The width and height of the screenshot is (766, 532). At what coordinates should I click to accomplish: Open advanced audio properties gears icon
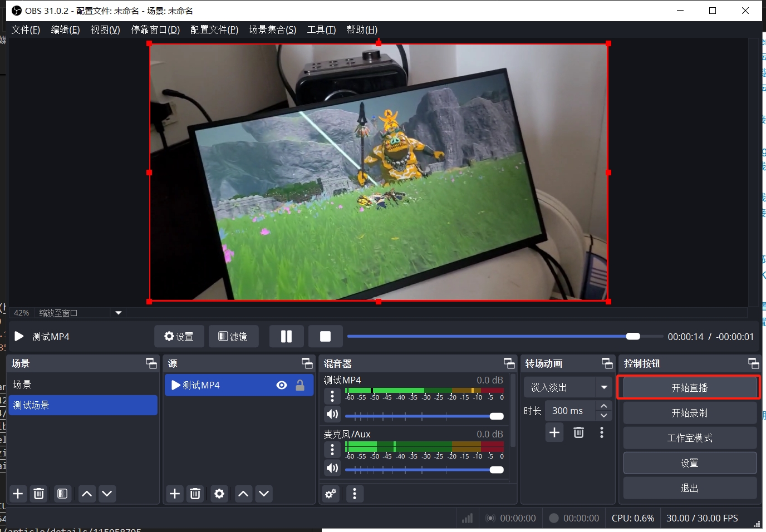(x=331, y=494)
